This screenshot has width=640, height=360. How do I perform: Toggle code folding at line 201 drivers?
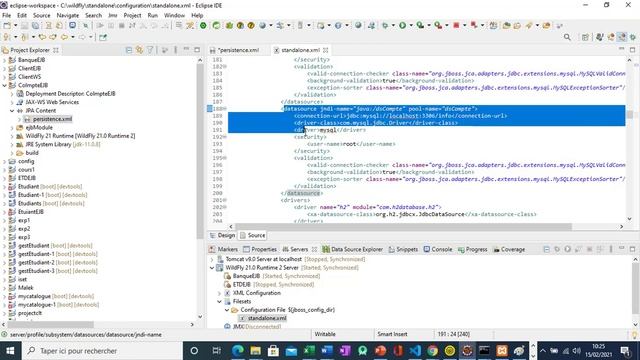point(224,200)
